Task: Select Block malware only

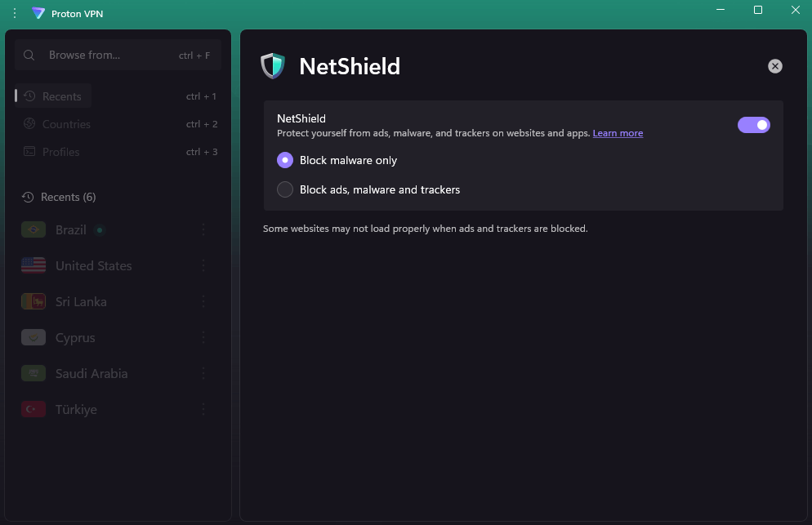Action: click(x=284, y=160)
